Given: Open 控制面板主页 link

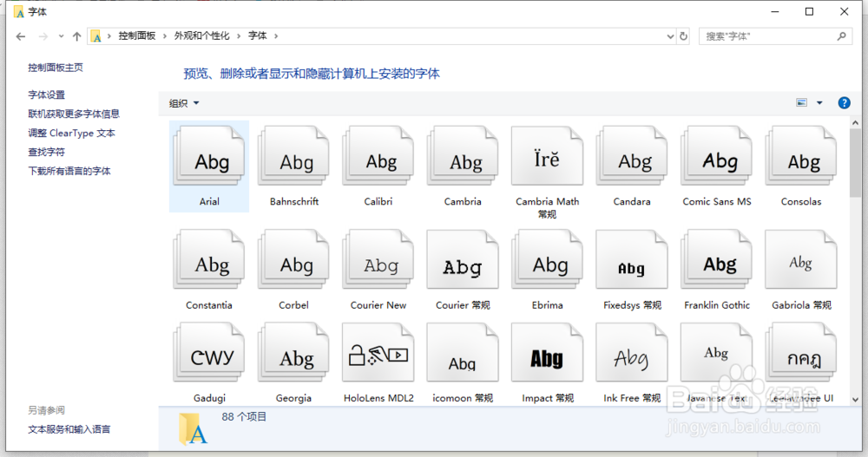Looking at the screenshot, I should (x=56, y=68).
